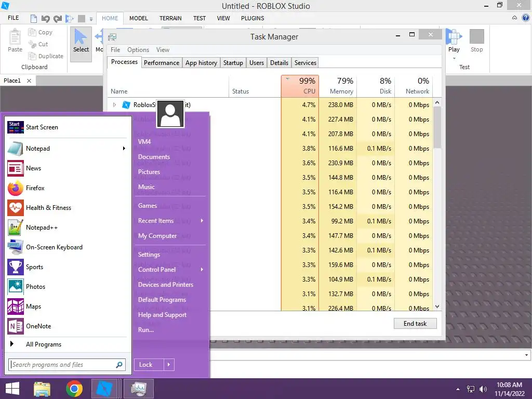Click the Play icon in Test group

(x=453, y=37)
